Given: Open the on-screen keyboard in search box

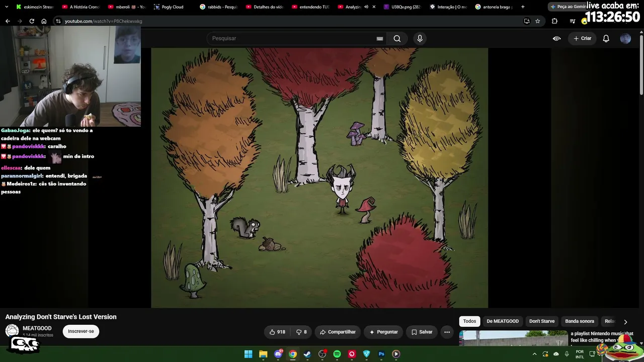Looking at the screenshot, I should 380,39.
